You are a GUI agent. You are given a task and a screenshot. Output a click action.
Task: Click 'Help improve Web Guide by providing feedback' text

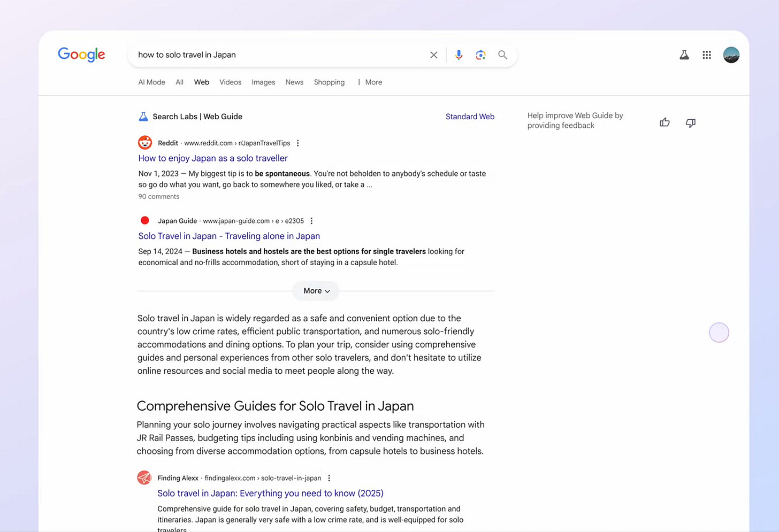[x=575, y=120]
